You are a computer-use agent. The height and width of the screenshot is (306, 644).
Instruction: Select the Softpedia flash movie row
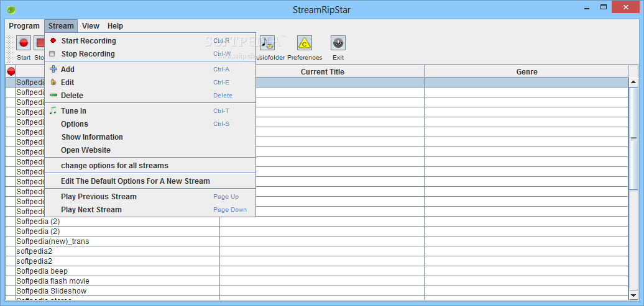click(x=316, y=281)
